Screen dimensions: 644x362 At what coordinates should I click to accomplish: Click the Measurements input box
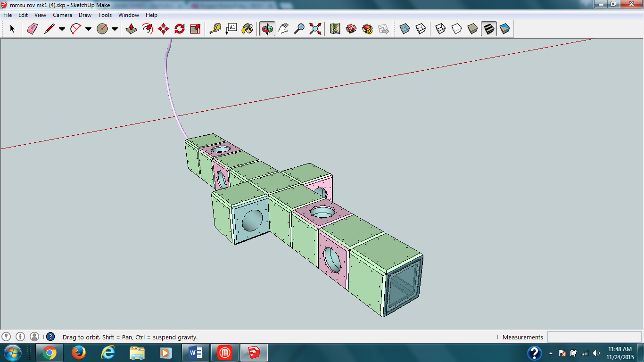[x=594, y=337]
